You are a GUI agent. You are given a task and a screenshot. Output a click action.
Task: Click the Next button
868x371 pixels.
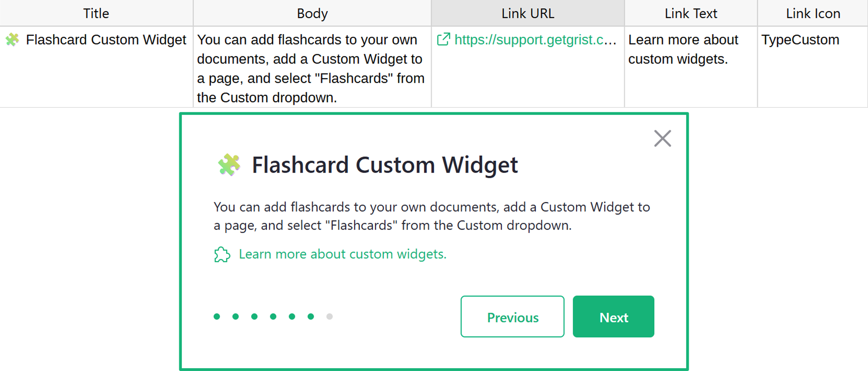[613, 317]
